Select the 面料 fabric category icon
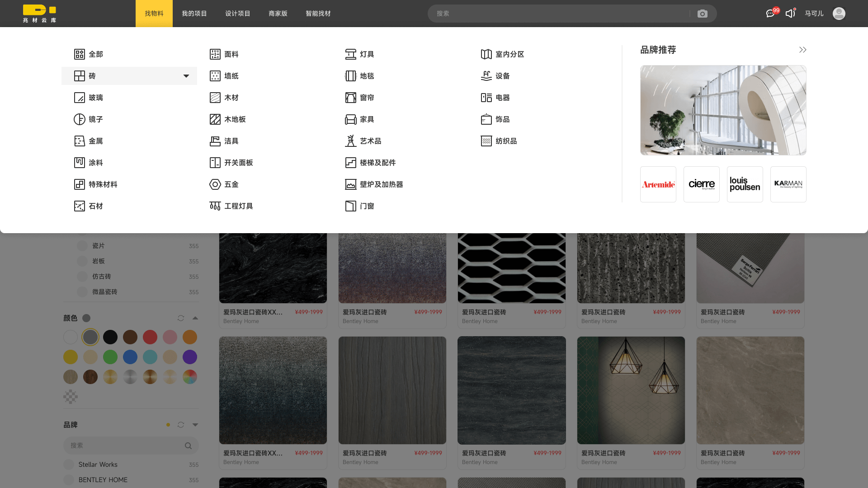 click(215, 54)
